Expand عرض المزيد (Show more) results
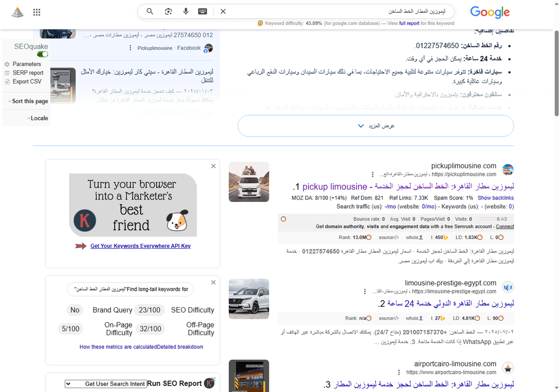Image resolution: width=560 pixels, height=392 pixels. coord(375,125)
